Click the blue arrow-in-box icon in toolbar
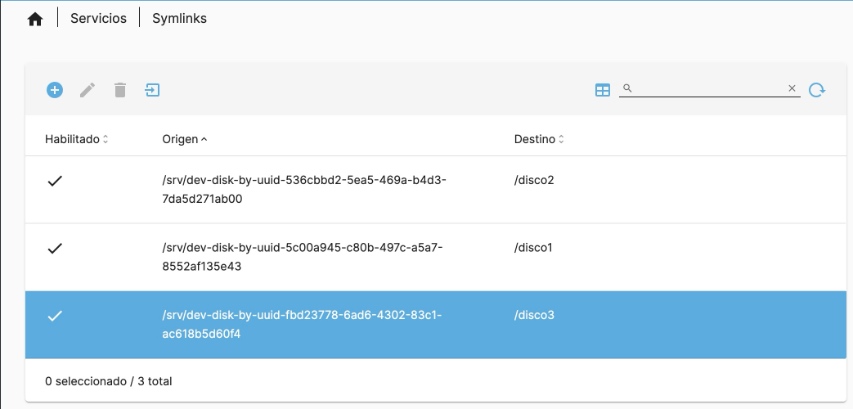The height and width of the screenshot is (409, 853). coord(152,90)
